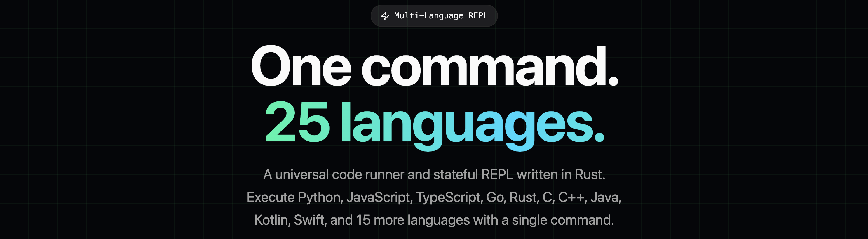868x239 pixels.
Task: Click the "Kotlin, Swift, and 15 more" line
Action: point(434,220)
